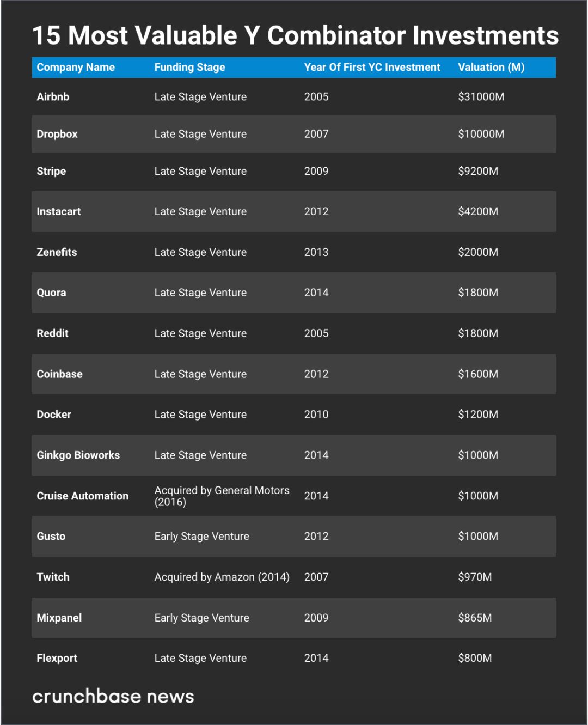Click the Company Name column header
588x725 pixels.
click(76, 68)
